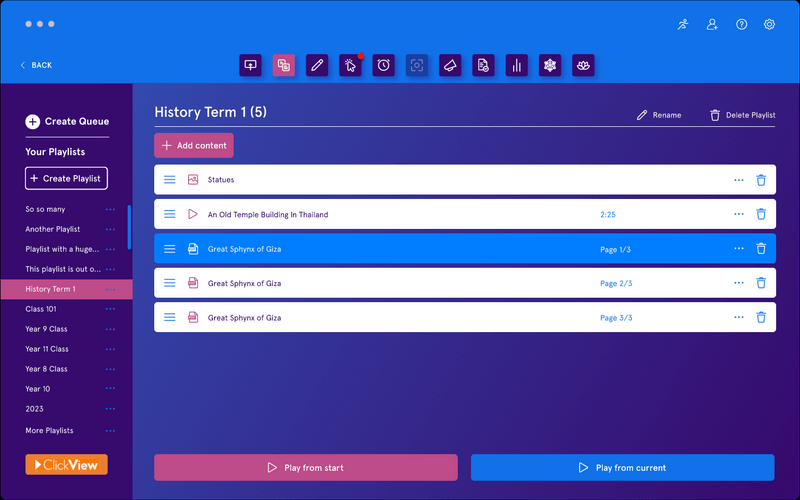Screen dimensions: 800x500
Task: Click the ClickView logo button
Action: [x=66, y=464]
